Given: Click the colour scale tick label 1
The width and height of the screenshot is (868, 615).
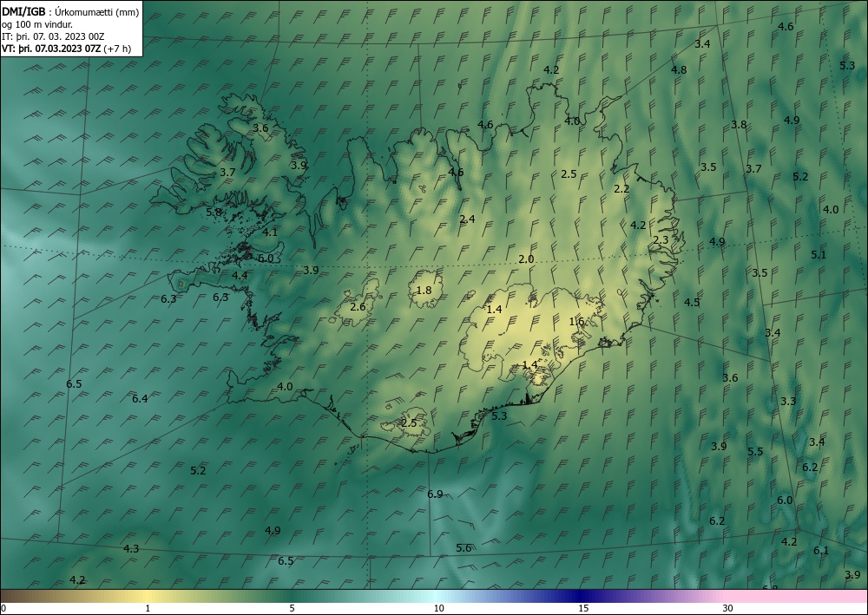Looking at the screenshot, I should (148, 609).
